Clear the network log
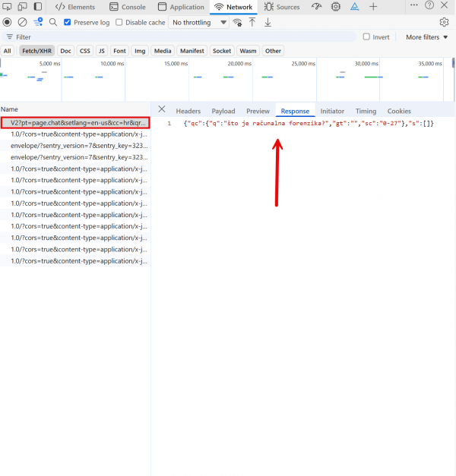This screenshot has width=456, height=476. pyautogui.click(x=23, y=22)
